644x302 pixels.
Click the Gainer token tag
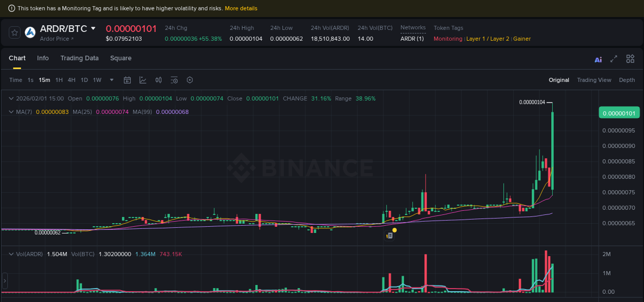coord(522,39)
